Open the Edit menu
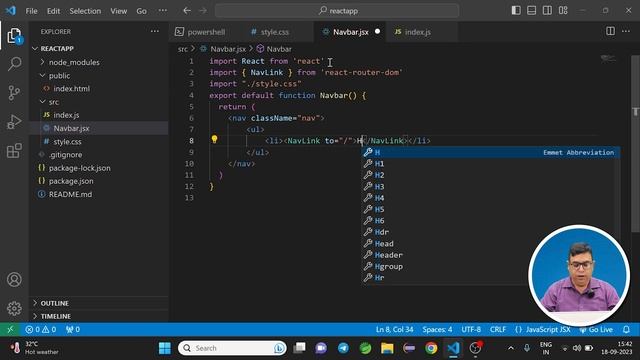640x360 pixels. coord(53,11)
